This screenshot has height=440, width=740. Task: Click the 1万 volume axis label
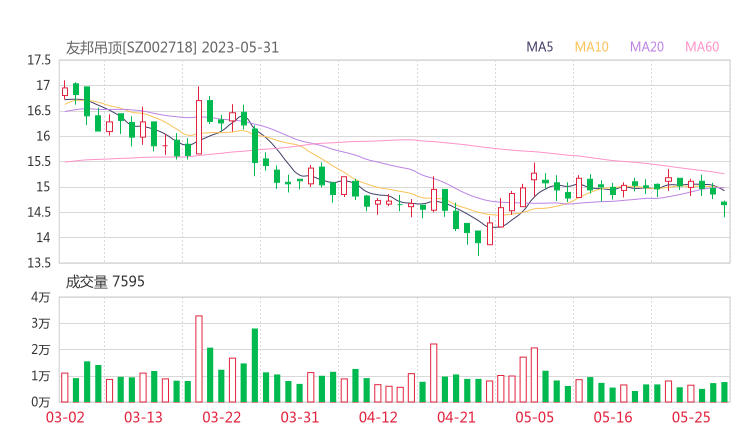[41, 376]
